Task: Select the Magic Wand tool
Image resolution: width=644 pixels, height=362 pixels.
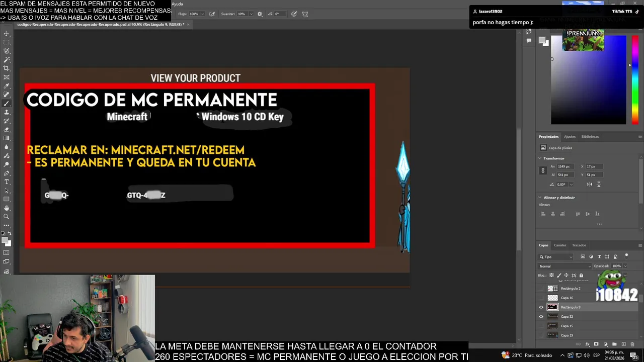Action: [7, 59]
